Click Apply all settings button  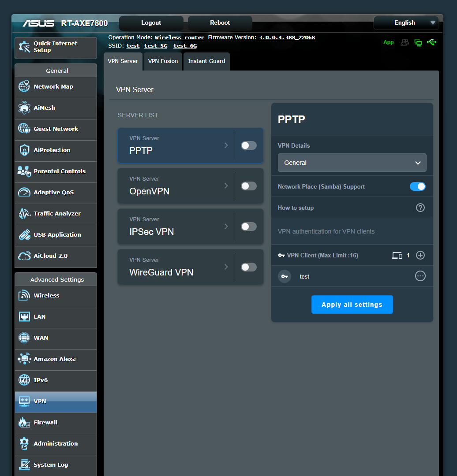point(352,305)
